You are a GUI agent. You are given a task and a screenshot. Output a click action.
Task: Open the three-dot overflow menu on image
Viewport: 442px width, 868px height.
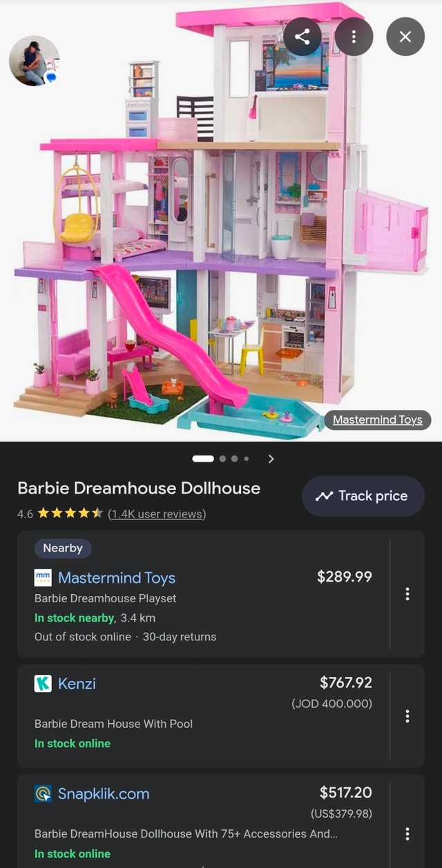(x=354, y=37)
